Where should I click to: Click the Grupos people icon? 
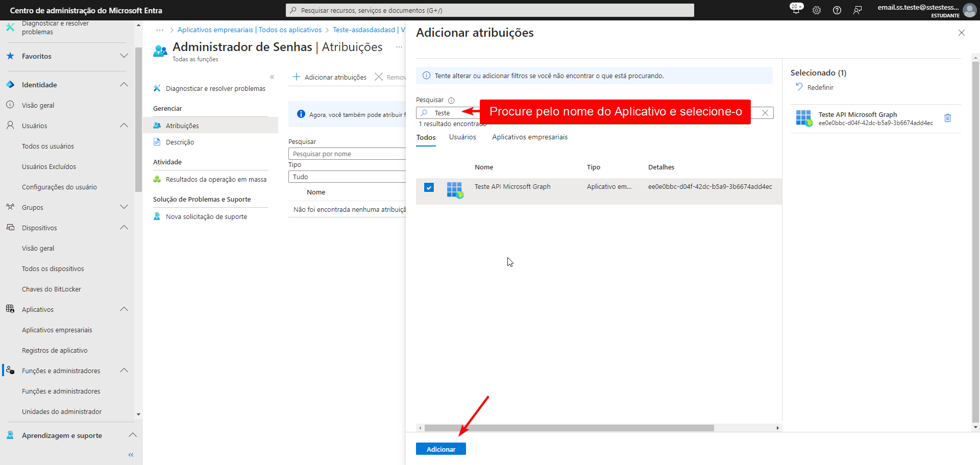tap(10, 207)
